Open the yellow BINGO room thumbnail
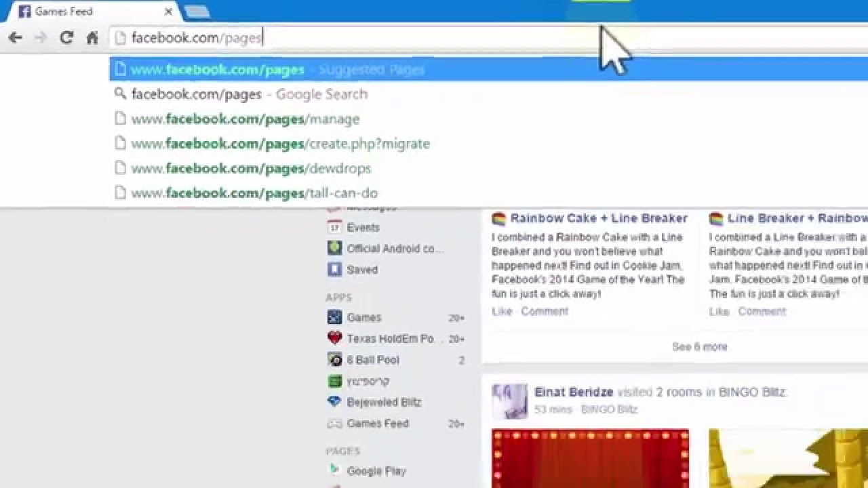Image resolution: width=868 pixels, height=488 pixels. (788, 458)
